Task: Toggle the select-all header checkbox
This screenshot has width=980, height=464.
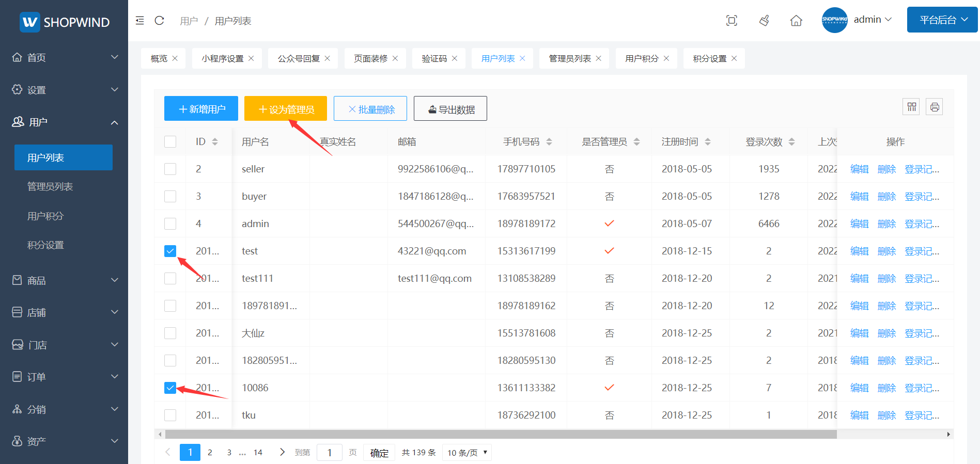Action: [x=170, y=141]
